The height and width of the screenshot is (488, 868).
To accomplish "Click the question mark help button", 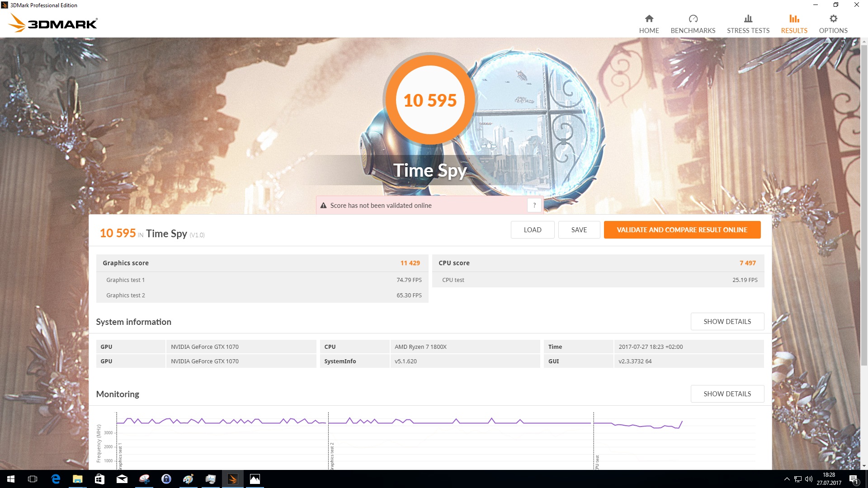I will [534, 205].
